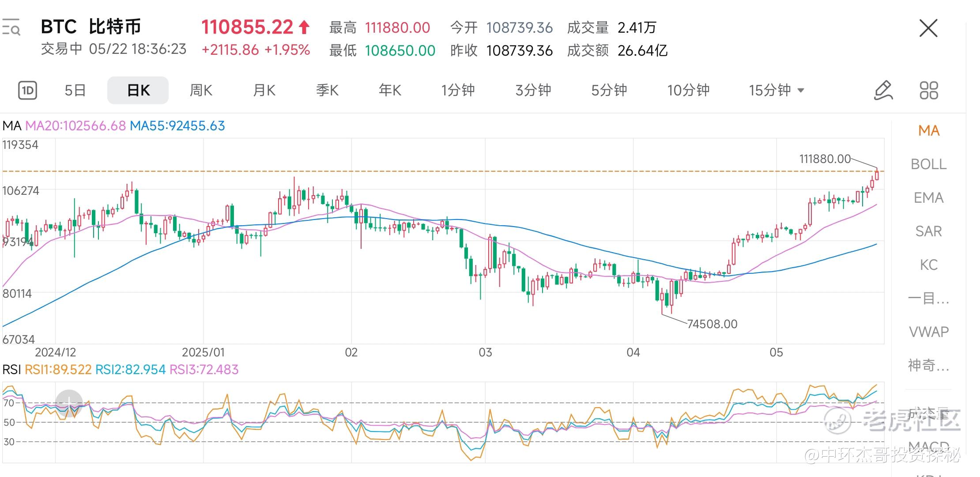Expand the truncated 一目… indicator
The image size is (980, 477).
[x=928, y=299]
